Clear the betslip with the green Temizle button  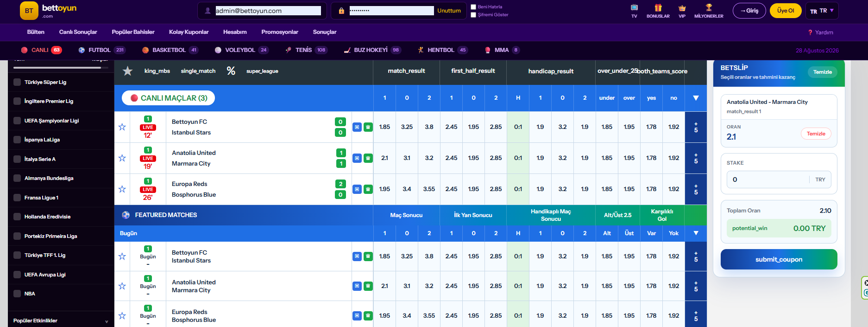tap(823, 72)
